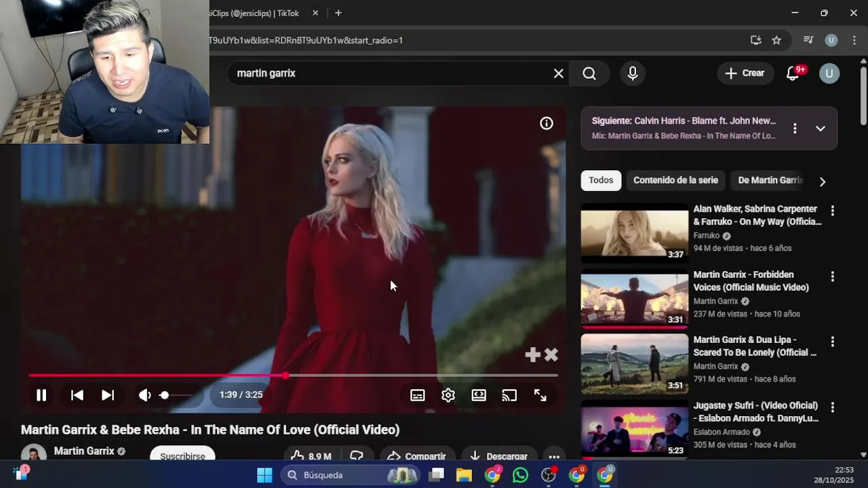Like the video with 8.9 M
The height and width of the screenshot is (488, 868).
coord(311,455)
